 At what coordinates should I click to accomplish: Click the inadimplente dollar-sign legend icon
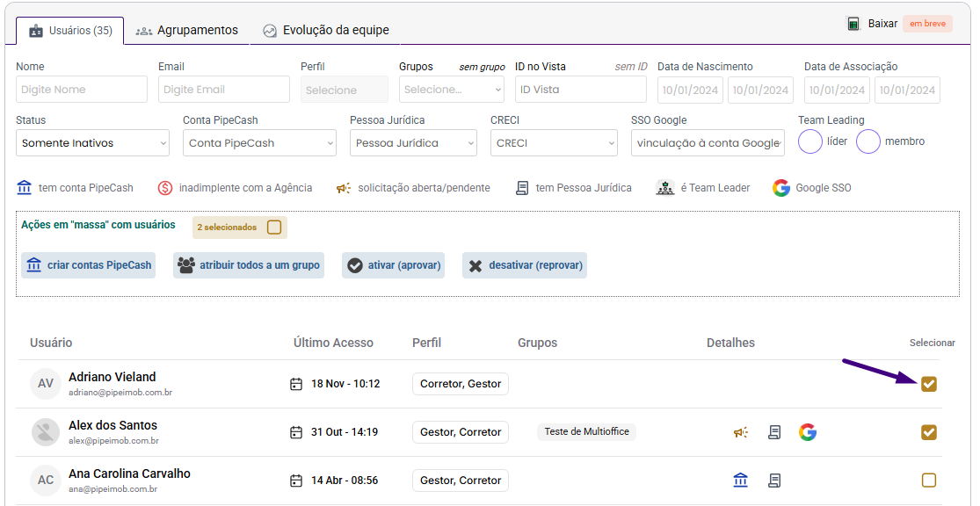tap(165, 188)
